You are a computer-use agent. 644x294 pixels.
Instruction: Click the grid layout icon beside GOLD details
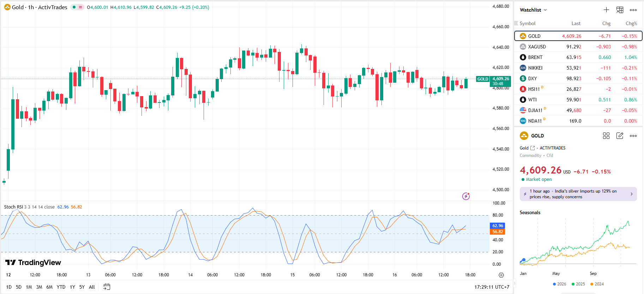(x=606, y=136)
